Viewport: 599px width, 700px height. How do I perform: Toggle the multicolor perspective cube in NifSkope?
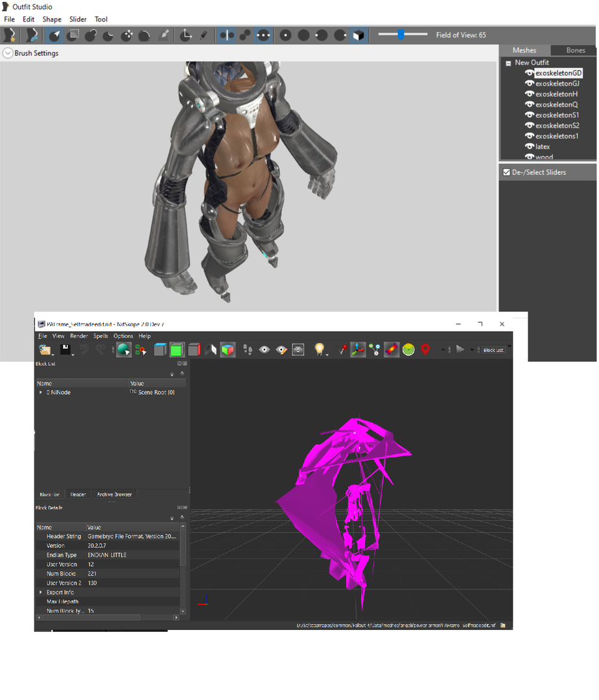(x=228, y=349)
